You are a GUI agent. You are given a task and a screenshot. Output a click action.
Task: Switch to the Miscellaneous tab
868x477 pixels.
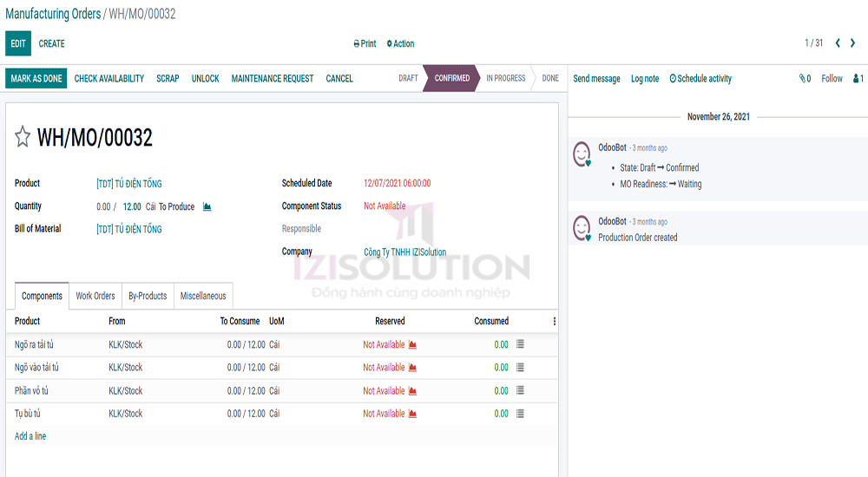(203, 296)
